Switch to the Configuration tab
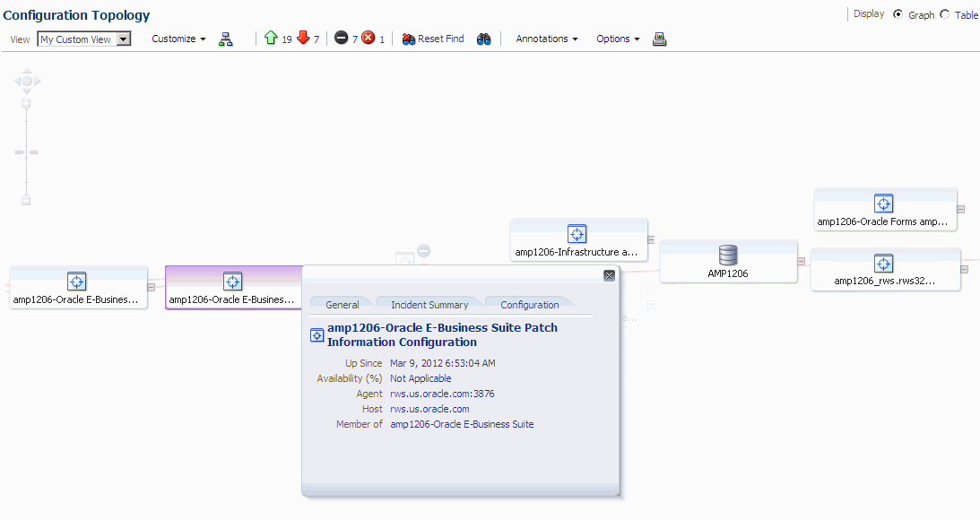This screenshot has height=520, width=980. pos(529,304)
